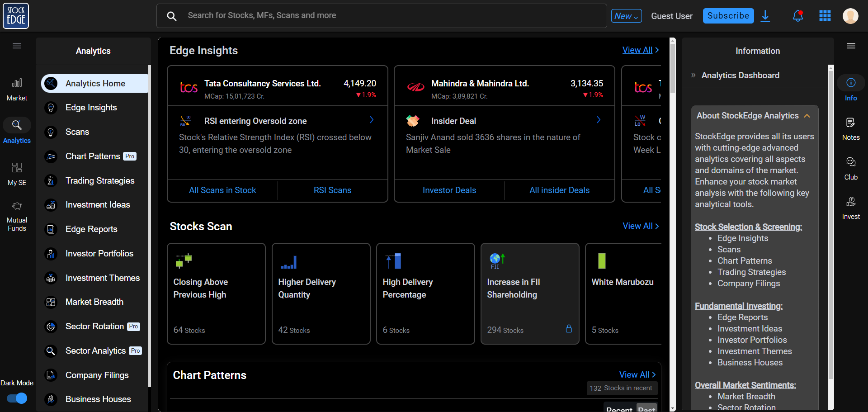Open notifications bell icon
This screenshot has width=868, height=412.
[798, 16]
